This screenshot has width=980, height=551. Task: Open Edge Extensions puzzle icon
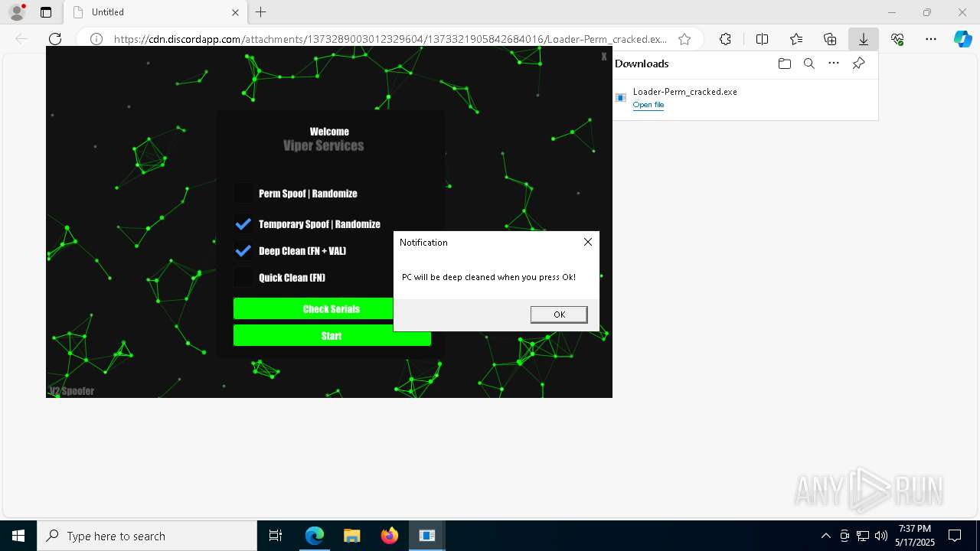tap(725, 39)
